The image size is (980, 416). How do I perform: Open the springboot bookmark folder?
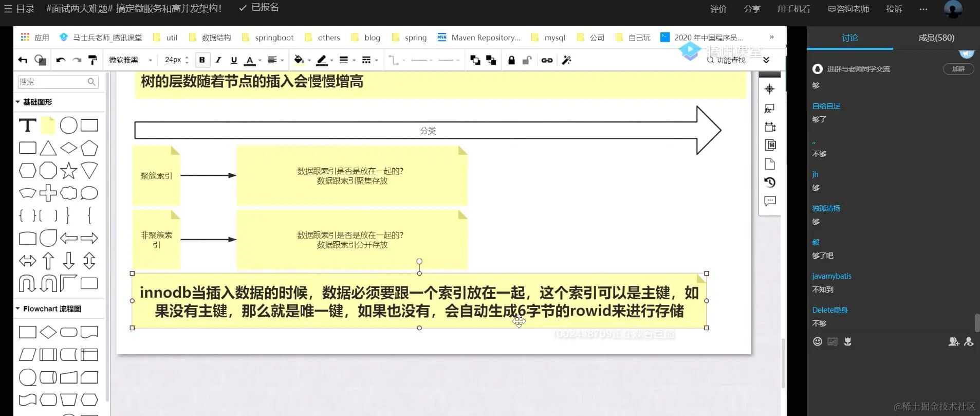(268, 38)
